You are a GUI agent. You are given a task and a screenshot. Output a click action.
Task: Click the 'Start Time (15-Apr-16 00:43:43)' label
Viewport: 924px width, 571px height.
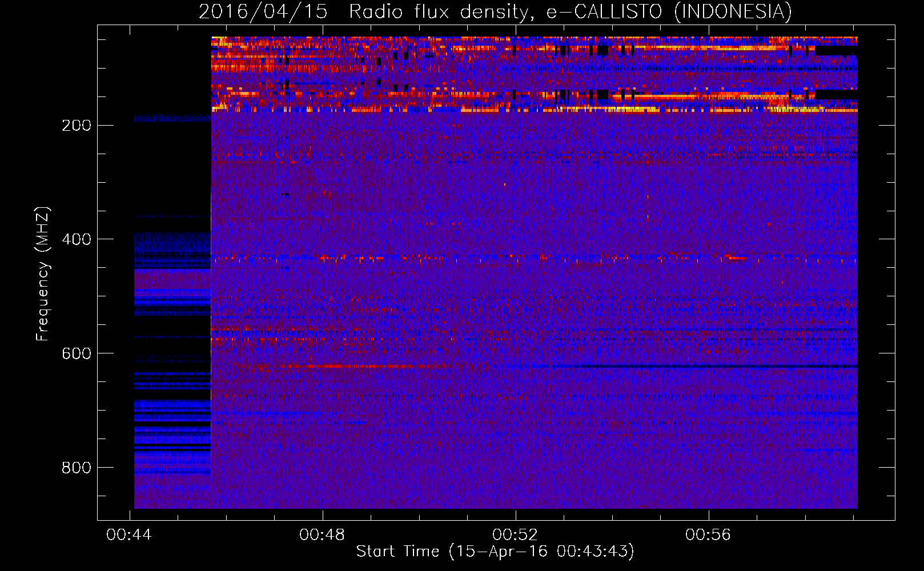point(495,552)
